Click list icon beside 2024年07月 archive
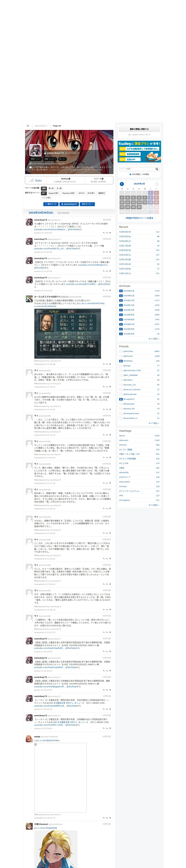186x868 pixels. pos(121,324)
